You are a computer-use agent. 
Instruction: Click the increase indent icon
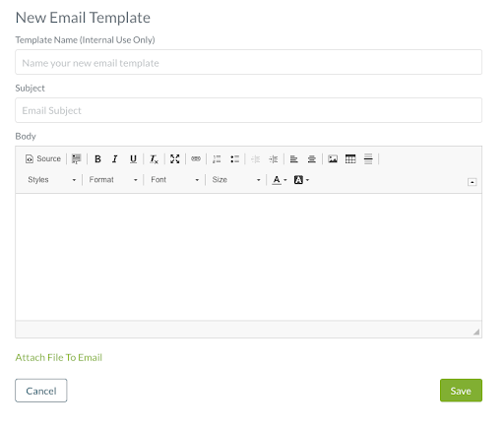pos(274,159)
